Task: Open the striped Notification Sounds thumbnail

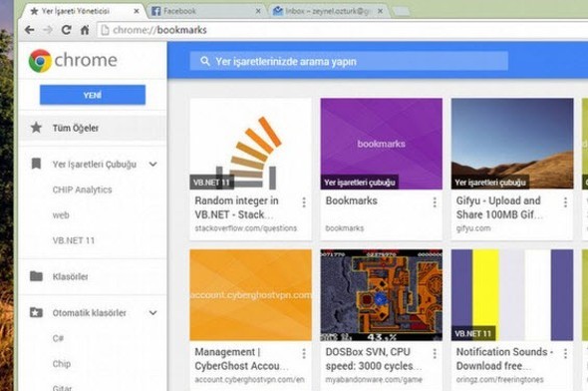Action: pos(512,295)
